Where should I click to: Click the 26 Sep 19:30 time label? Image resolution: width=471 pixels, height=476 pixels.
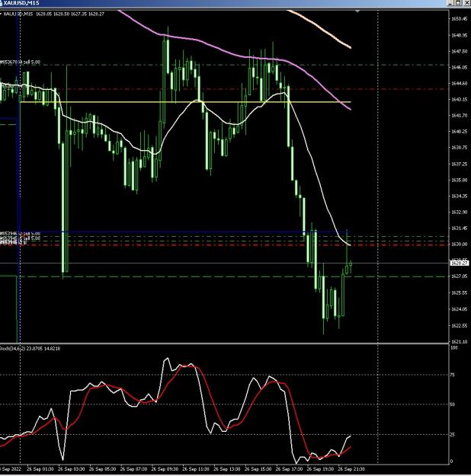click(x=320, y=469)
